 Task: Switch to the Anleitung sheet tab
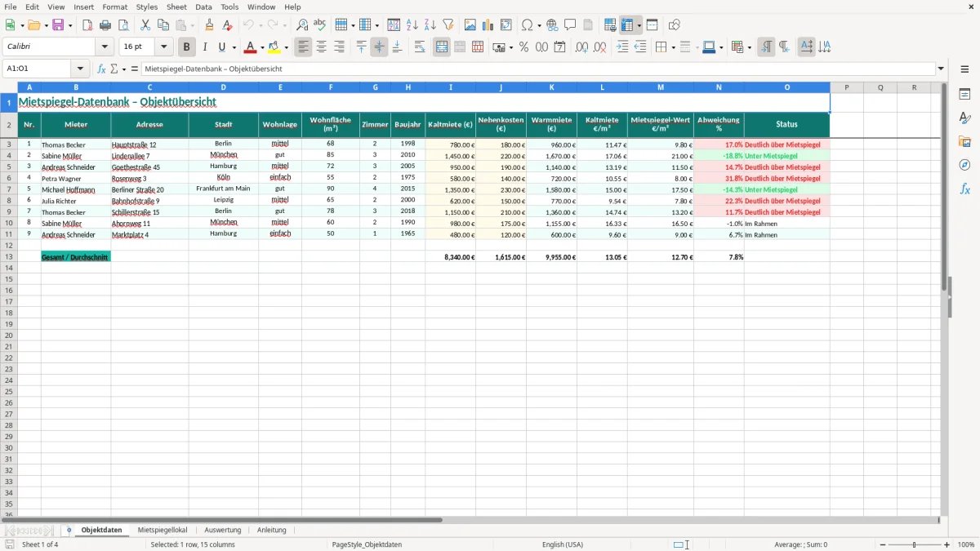[272, 530]
